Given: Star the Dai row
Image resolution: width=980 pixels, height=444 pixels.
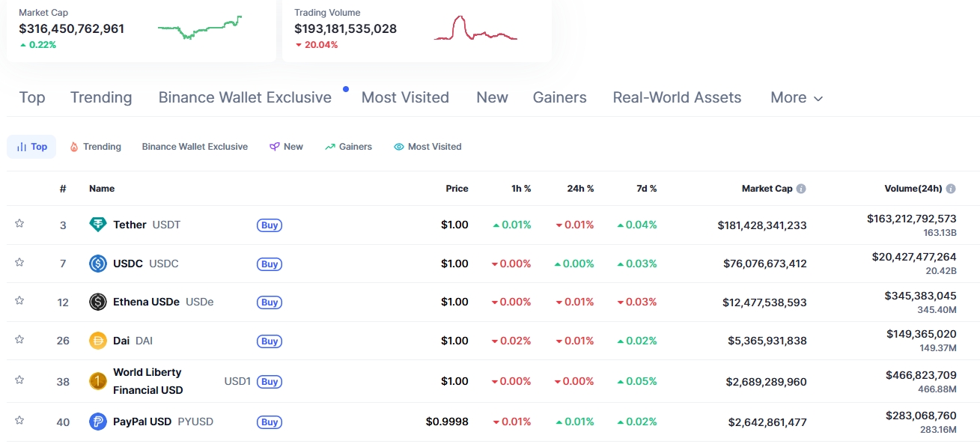Looking at the screenshot, I should click(x=19, y=338).
